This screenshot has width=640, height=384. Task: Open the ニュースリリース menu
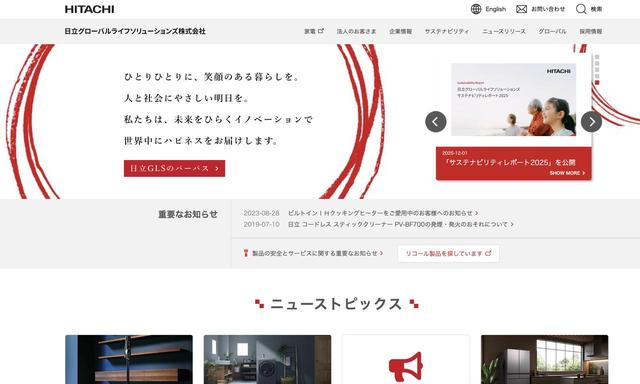click(x=504, y=31)
